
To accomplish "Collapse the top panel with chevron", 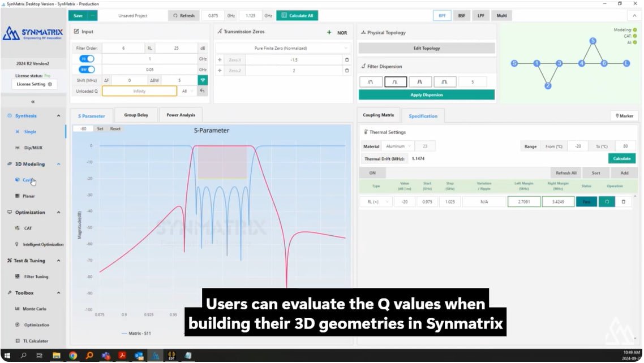I will pyautogui.click(x=634, y=16).
